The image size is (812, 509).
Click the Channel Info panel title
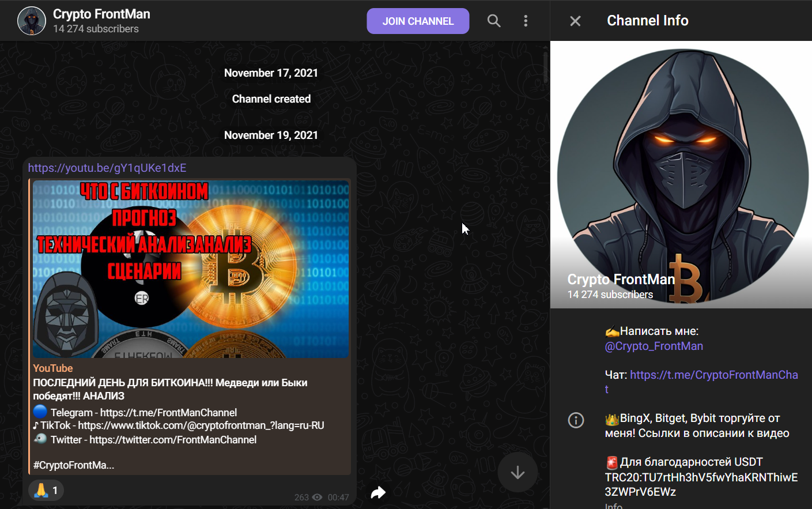[648, 21]
